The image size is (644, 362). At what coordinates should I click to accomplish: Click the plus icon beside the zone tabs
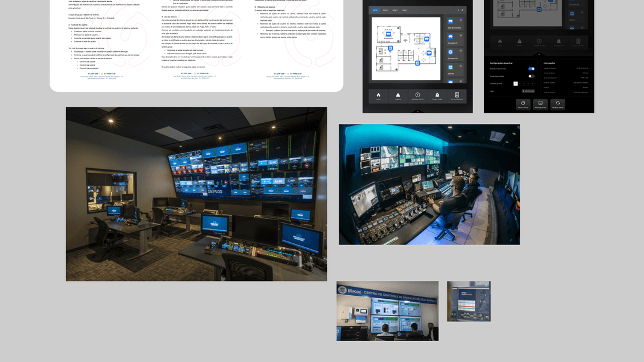pos(458,10)
